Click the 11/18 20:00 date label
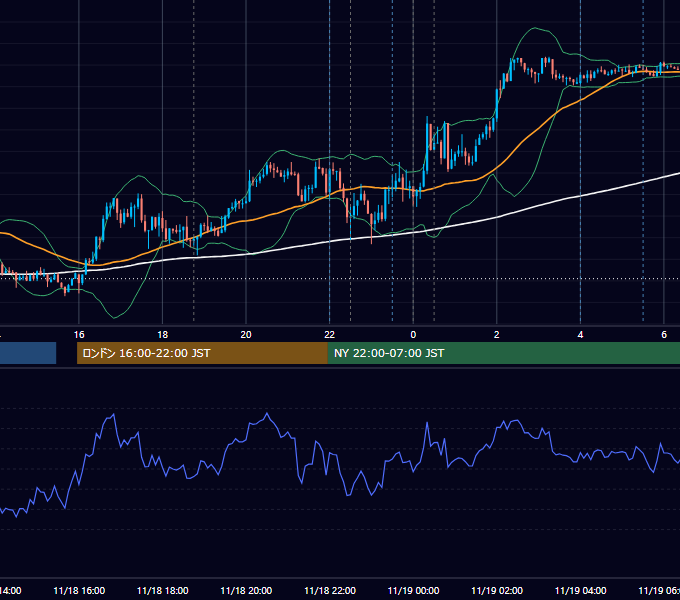Viewport: 680px width, 600px height. pyautogui.click(x=246, y=591)
